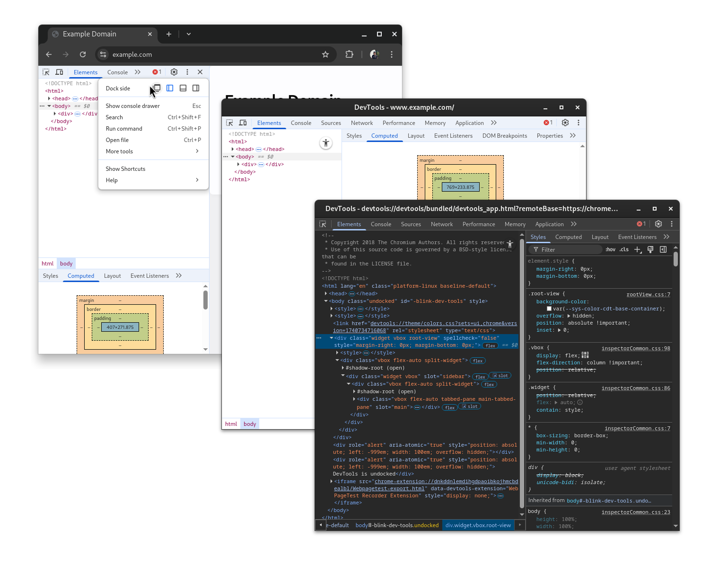Select Run command from the menu

(124, 129)
